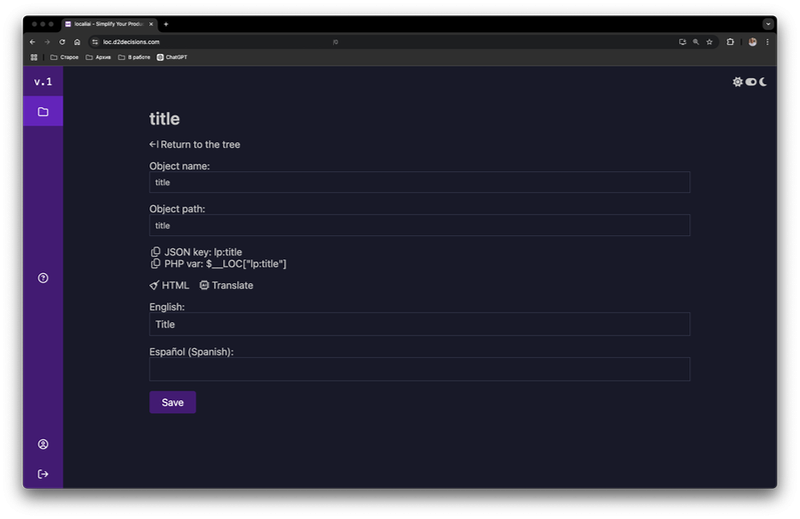Open the Chrome profile avatar
Image resolution: width=800 pixels, height=519 pixels.
point(752,42)
